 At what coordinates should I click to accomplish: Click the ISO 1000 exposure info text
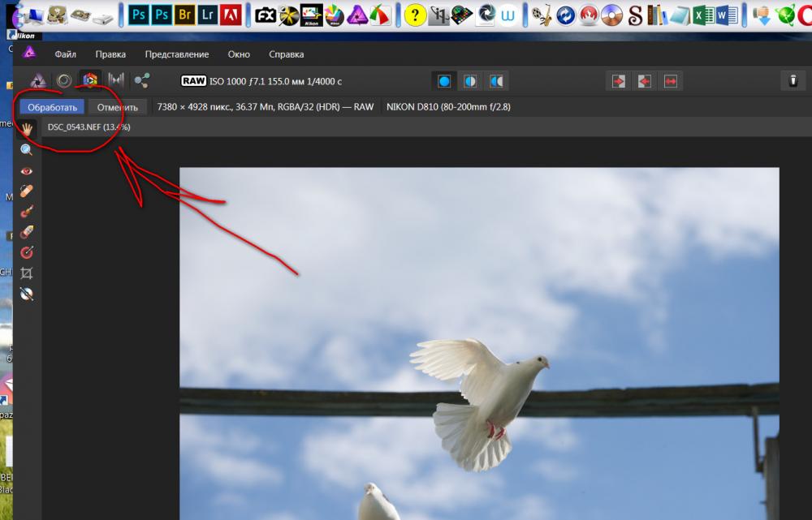tap(276, 81)
